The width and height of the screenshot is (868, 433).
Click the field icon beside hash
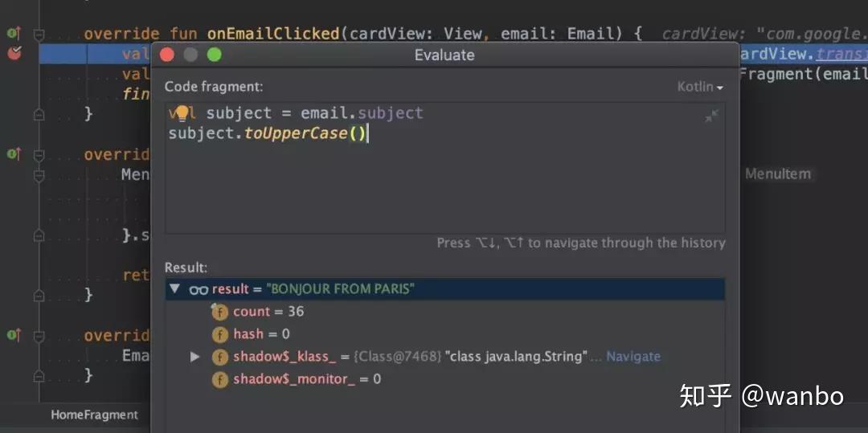[x=219, y=334]
